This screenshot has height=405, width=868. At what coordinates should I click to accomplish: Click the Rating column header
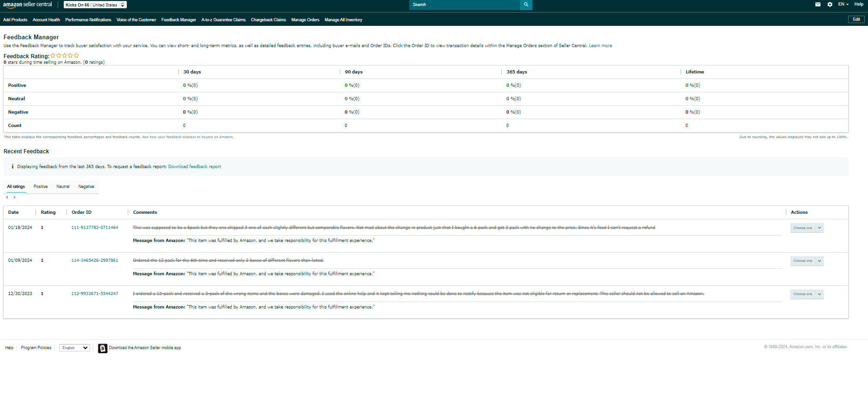48,212
